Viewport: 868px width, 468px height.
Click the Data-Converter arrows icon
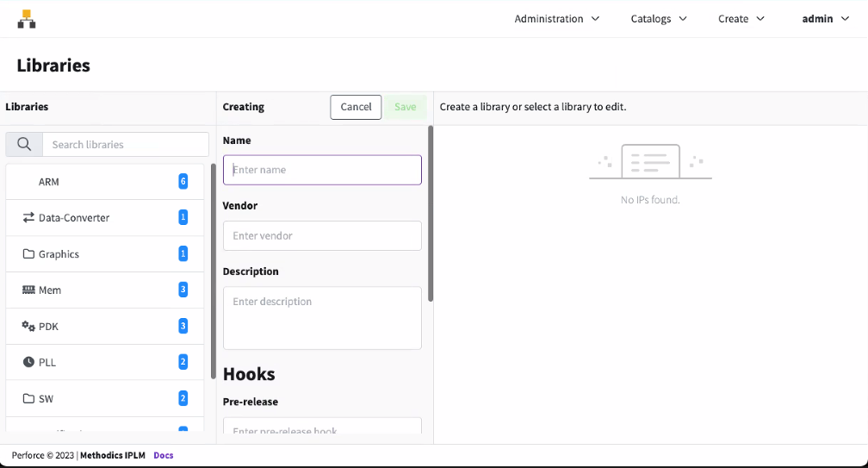[x=28, y=218]
